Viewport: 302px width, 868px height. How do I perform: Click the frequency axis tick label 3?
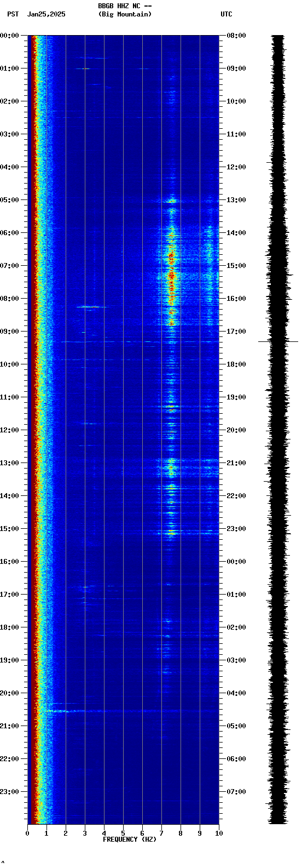85,833
